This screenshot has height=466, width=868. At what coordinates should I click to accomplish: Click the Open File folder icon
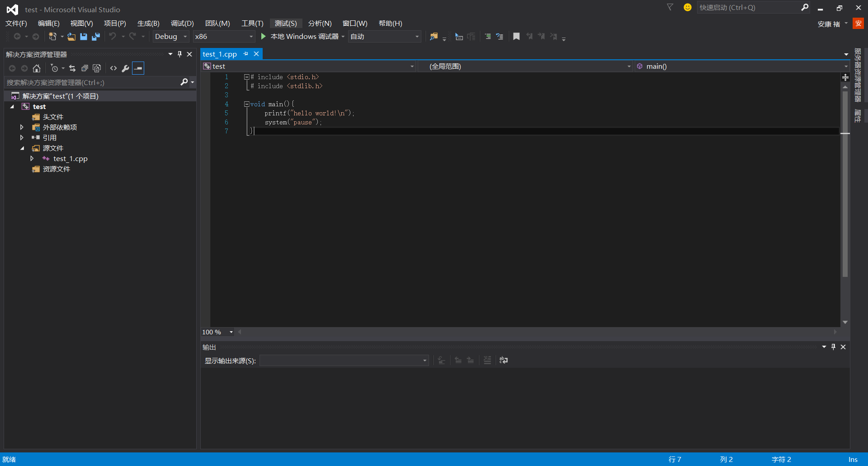(x=71, y=37)
